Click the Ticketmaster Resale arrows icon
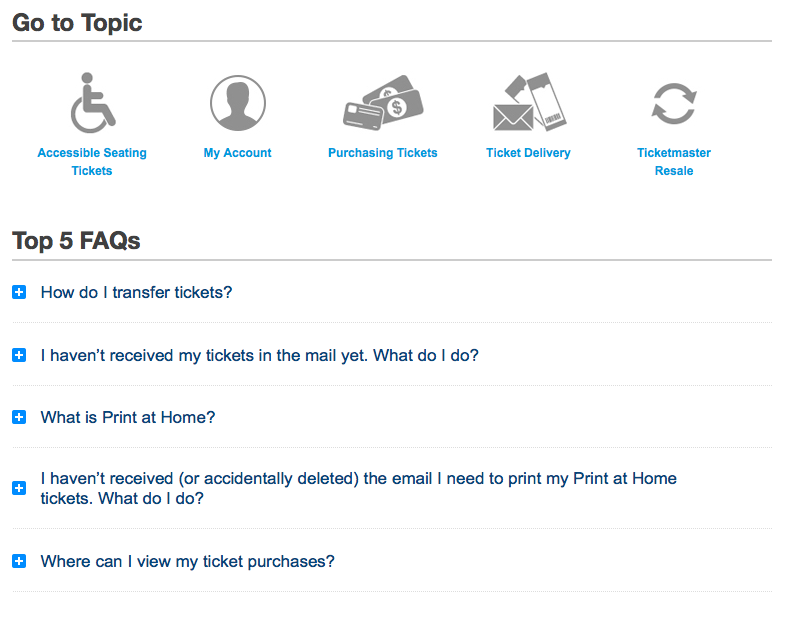Viewport: 788px width, 639px height. point(673,103)
